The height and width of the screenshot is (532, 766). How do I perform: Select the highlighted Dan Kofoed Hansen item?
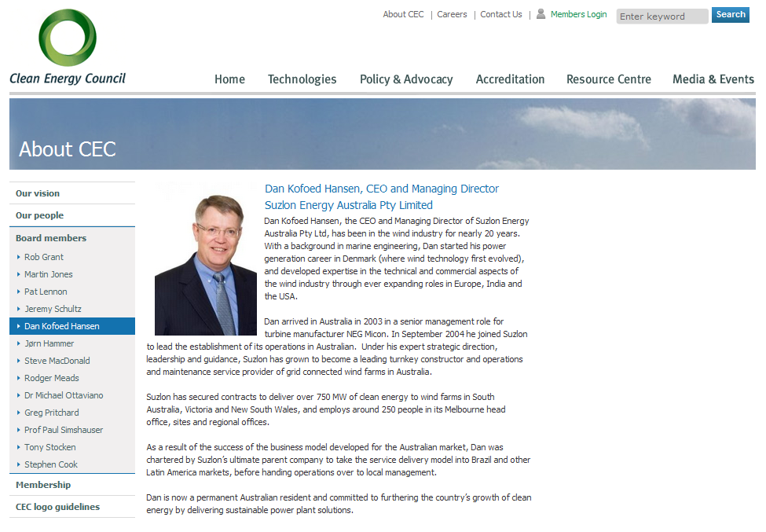pyautogui.click(x=72, y=326)
